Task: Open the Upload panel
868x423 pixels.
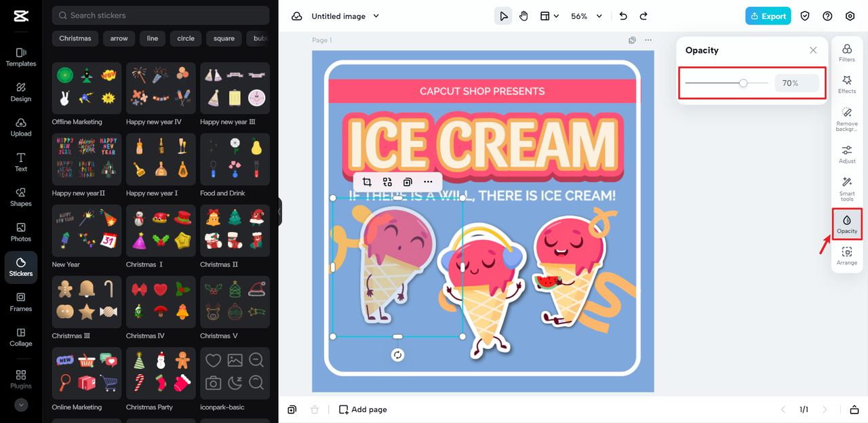Action: point(21,127)
